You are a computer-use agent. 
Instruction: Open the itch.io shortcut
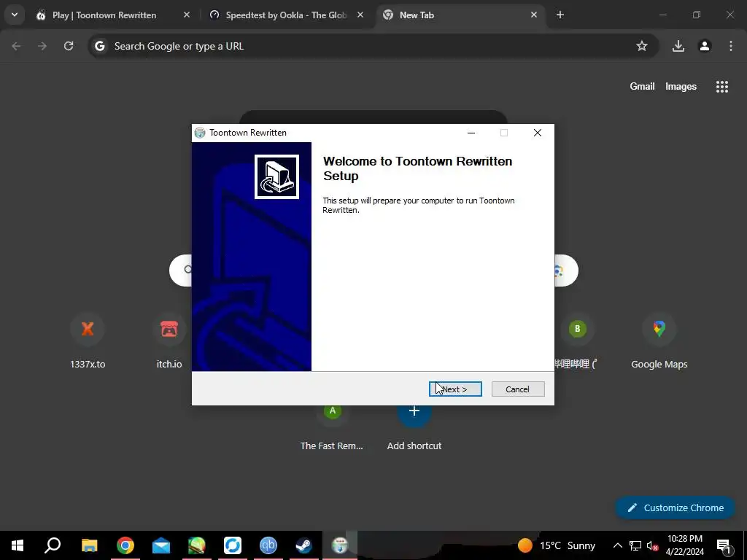click(169, 341)
